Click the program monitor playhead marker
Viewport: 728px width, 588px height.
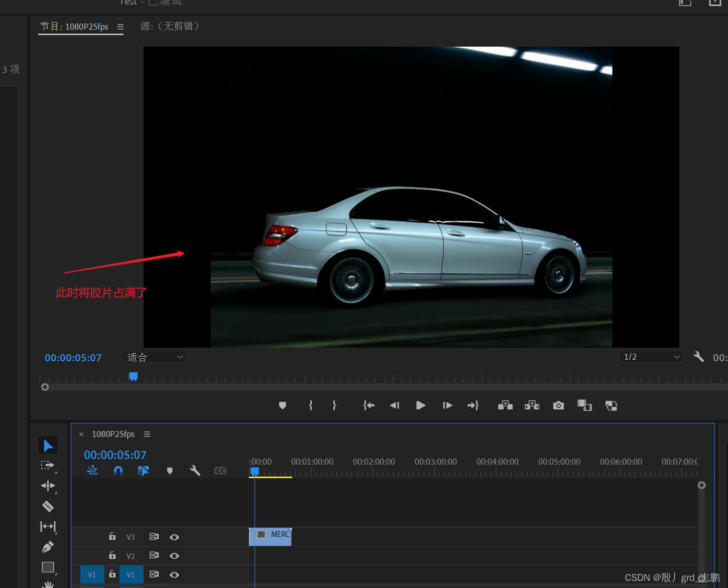[133, 376]
